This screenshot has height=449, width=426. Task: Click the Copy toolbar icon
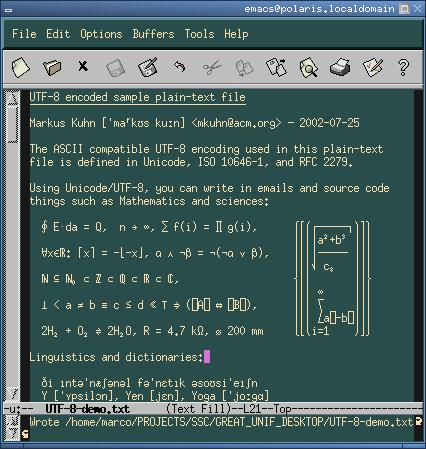(244, 68)
